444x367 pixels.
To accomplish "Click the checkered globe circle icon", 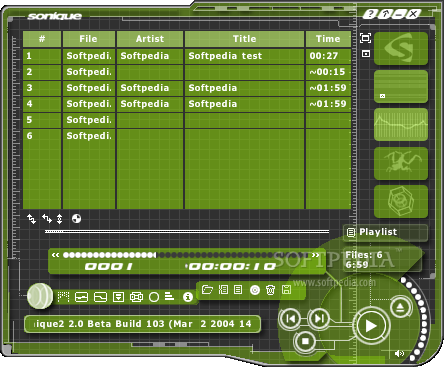I will [76, 219].
